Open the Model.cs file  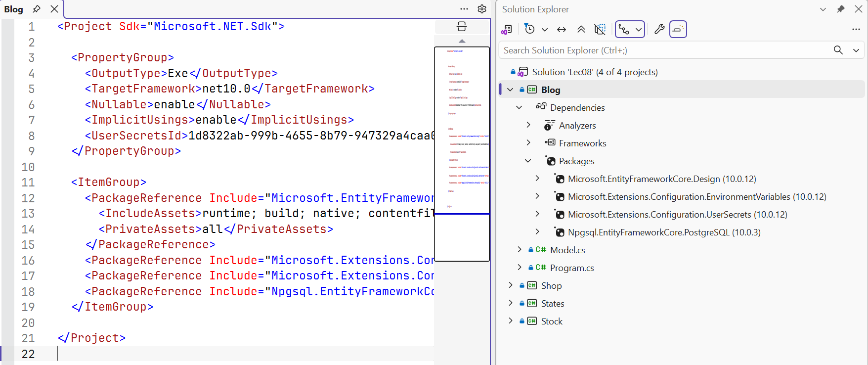tap(567, 250)
